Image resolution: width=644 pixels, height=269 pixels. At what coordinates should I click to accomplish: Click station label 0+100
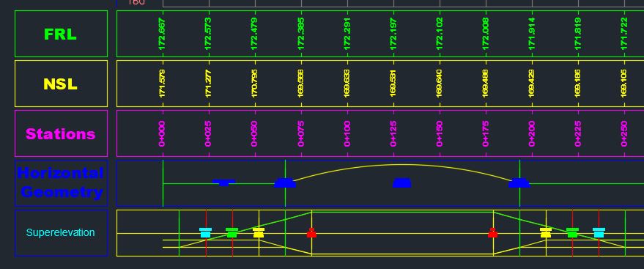347,133
